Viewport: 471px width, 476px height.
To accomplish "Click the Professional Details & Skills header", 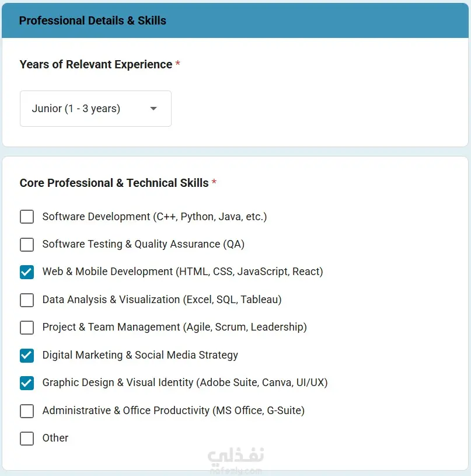I will (93, 20).
